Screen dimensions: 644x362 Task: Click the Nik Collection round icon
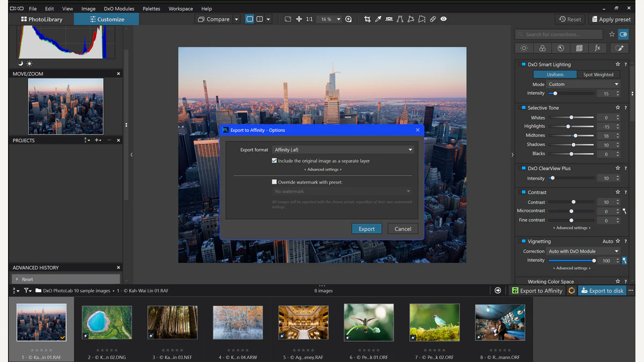[572, 291]
